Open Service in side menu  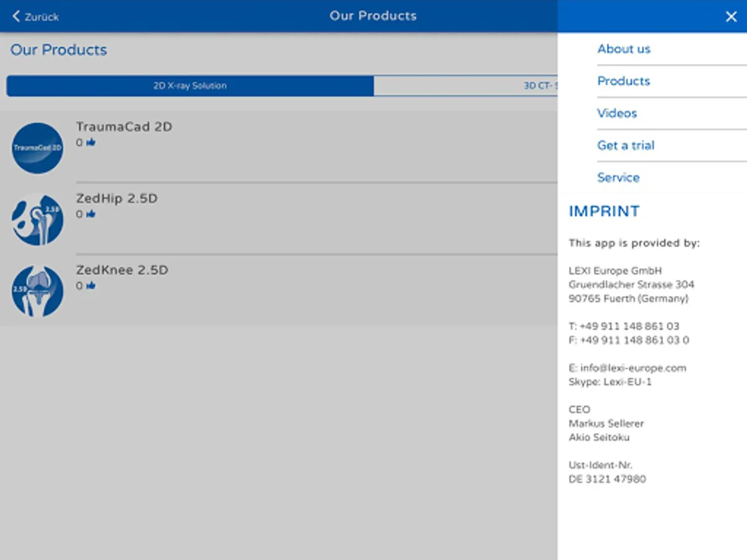pos(618,178)
